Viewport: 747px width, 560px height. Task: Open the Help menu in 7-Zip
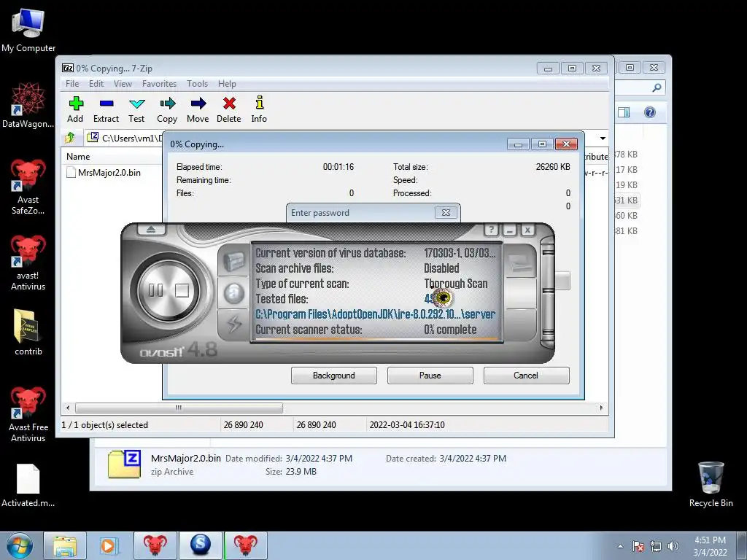(227, 84)
